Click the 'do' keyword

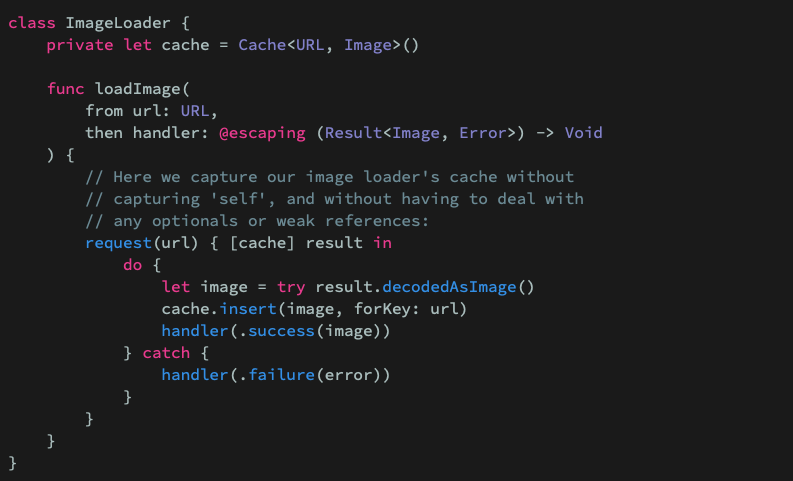(x=133, y=265)
